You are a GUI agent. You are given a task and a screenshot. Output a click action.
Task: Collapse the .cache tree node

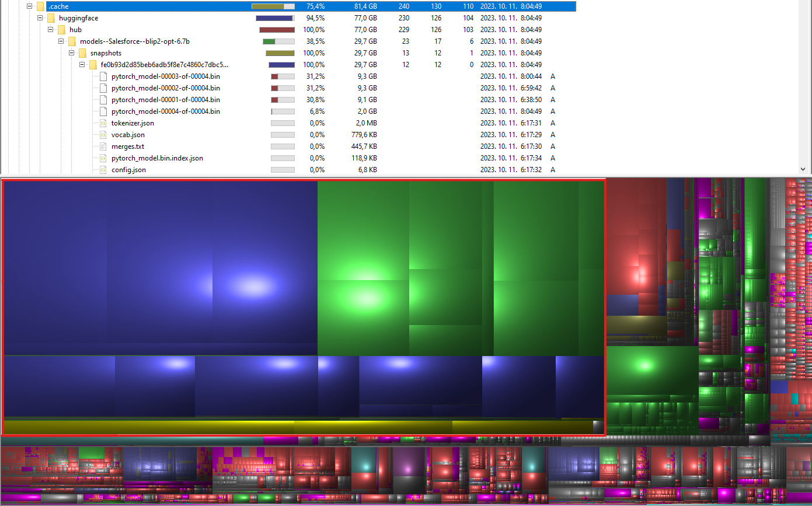[x=28, y=6]
